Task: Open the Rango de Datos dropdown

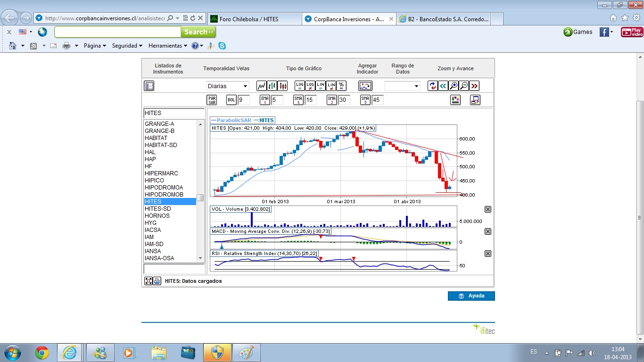Action: coord(402,86)
